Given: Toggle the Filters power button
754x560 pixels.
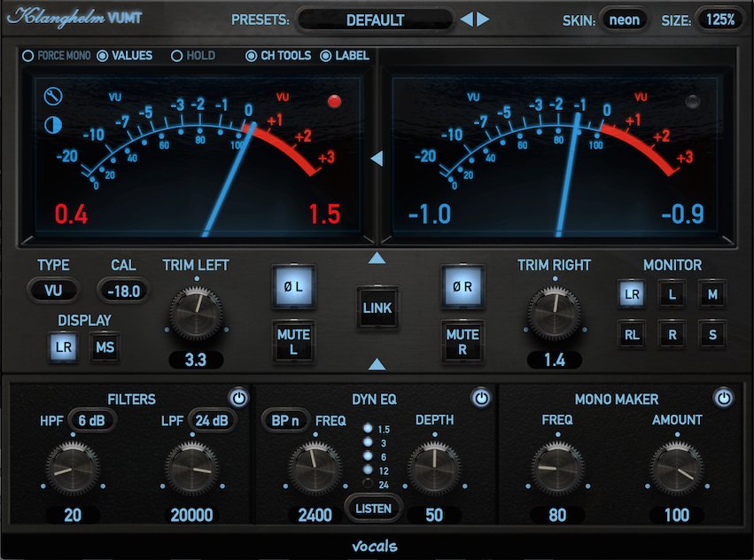Looking at the screenshot, I should [x=238, y=399].
